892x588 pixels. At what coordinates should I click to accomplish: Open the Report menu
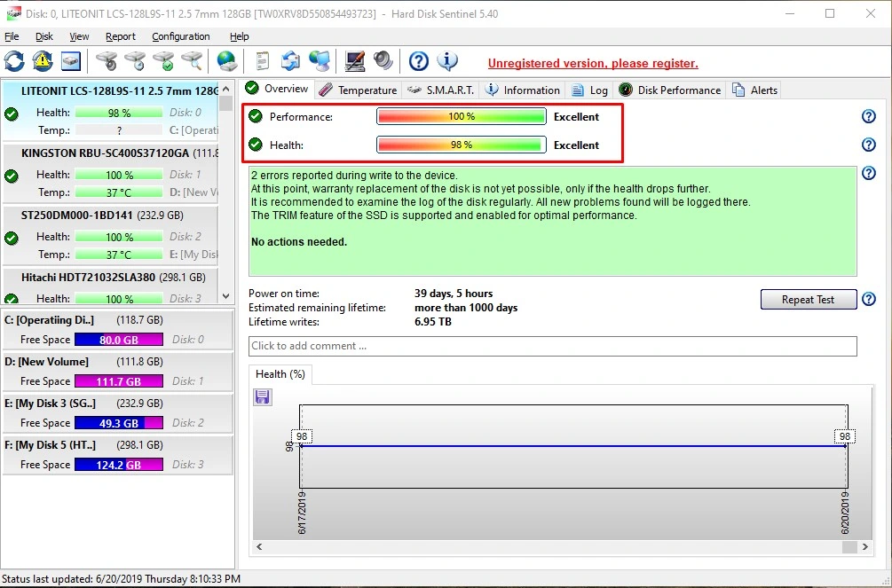[121, 36]
